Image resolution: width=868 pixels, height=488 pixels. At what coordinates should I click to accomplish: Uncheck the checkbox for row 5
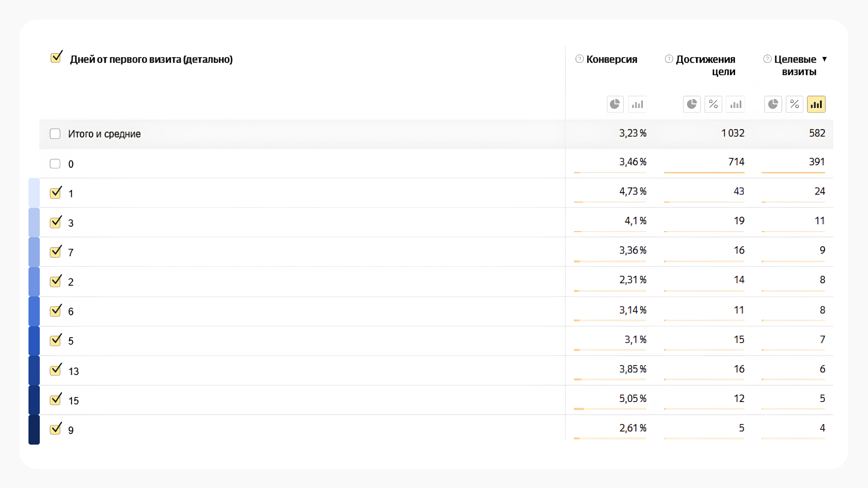point(56,340)
